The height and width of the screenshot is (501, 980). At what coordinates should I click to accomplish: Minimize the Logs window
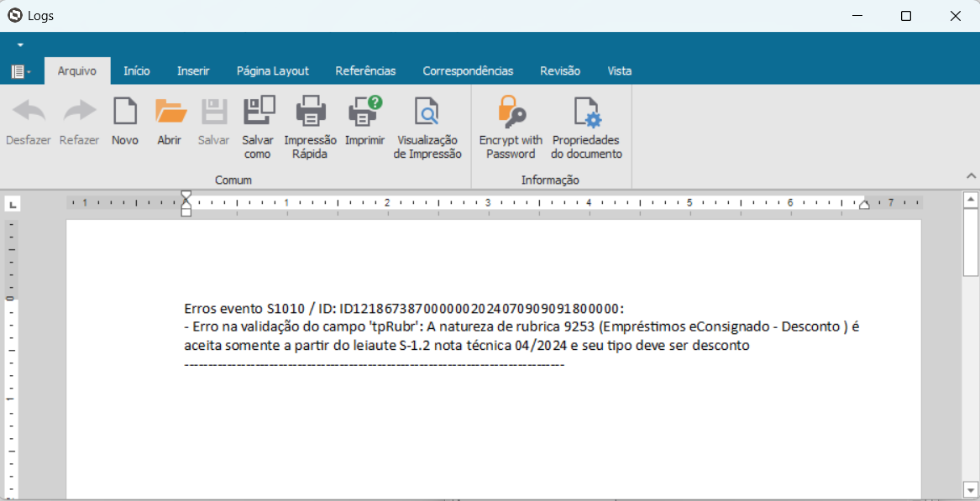click(857, 16)
